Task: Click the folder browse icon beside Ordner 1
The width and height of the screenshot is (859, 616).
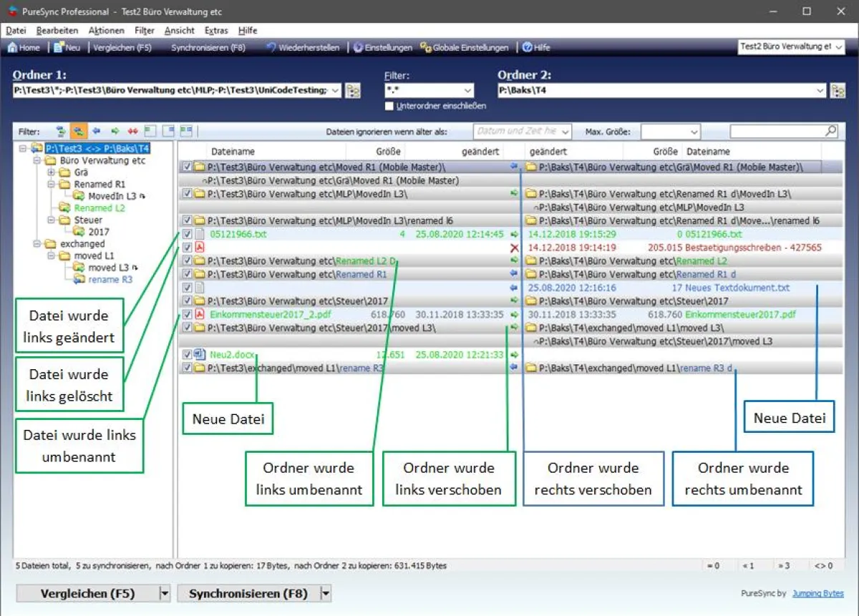Action: pyautogui.click(x=352, y=90)
